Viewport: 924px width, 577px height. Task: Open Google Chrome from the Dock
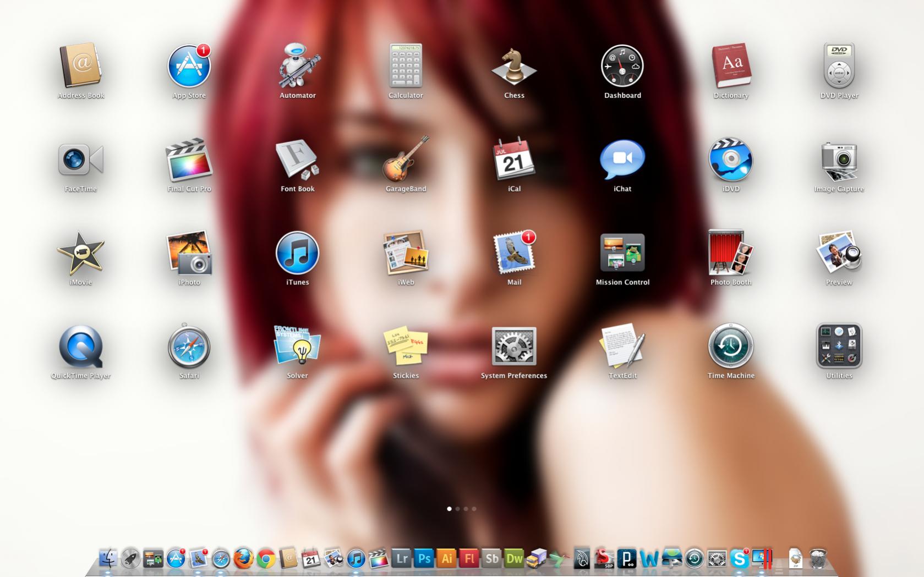266,559
